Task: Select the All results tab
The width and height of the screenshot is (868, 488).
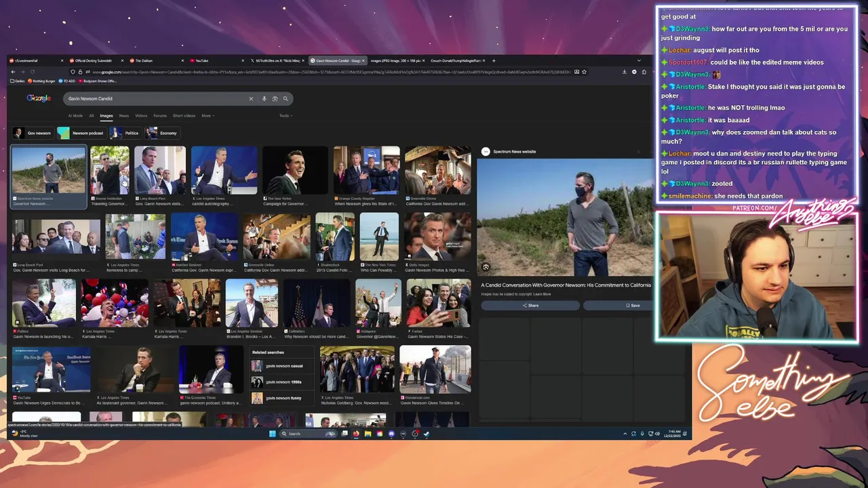Action: (x=92, y=116)
